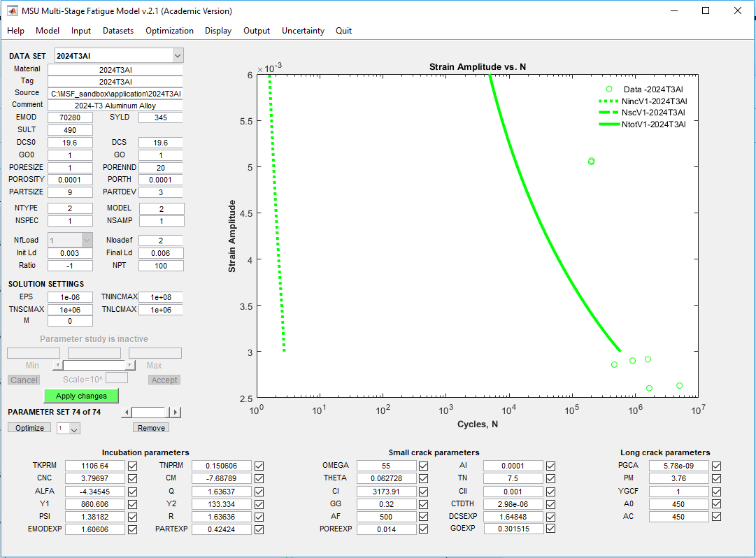
Task: Click the MATLAB icon in the title bar
Action: coord(13,11)
